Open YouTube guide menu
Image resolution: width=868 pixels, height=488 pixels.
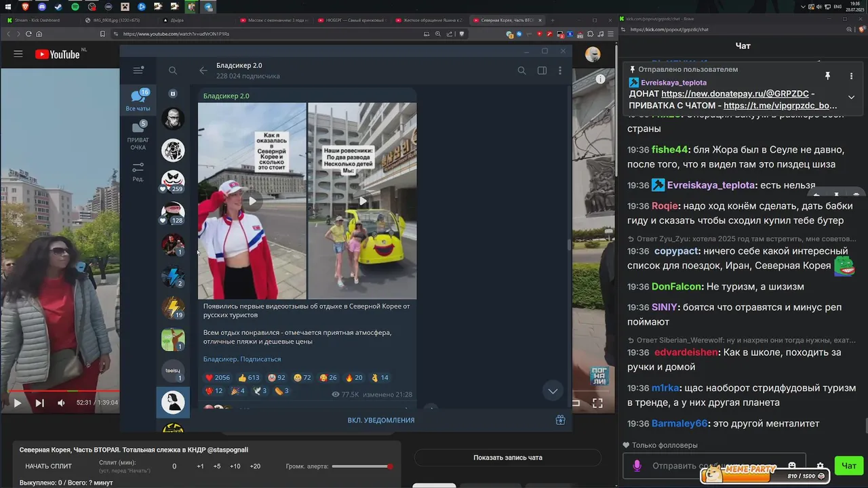(18, 54)
